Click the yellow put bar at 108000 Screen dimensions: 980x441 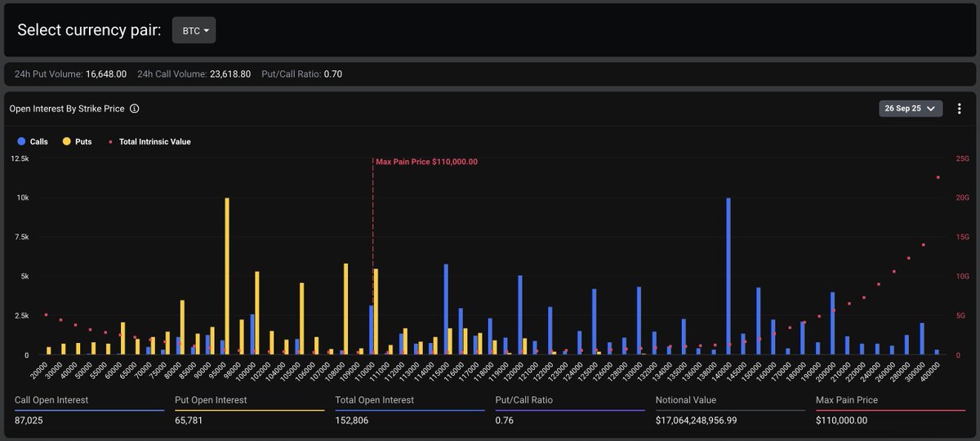pyautogui.click(x=346, y=309)
